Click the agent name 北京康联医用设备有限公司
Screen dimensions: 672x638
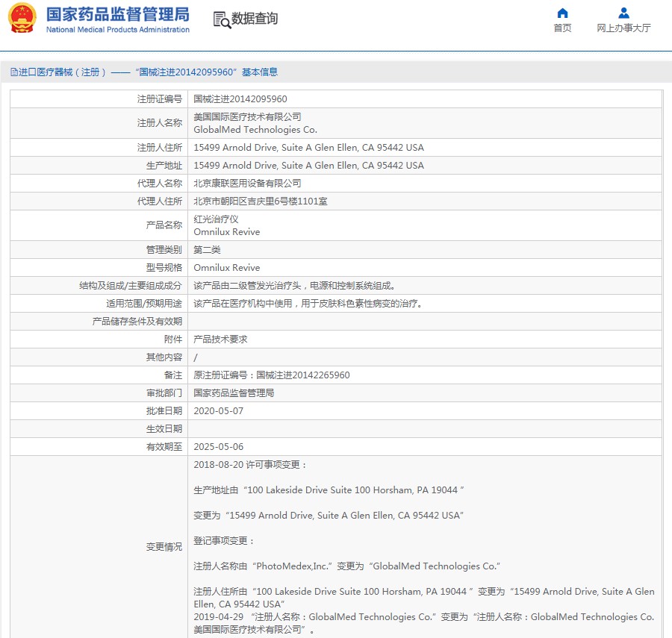tap(247, 184)
